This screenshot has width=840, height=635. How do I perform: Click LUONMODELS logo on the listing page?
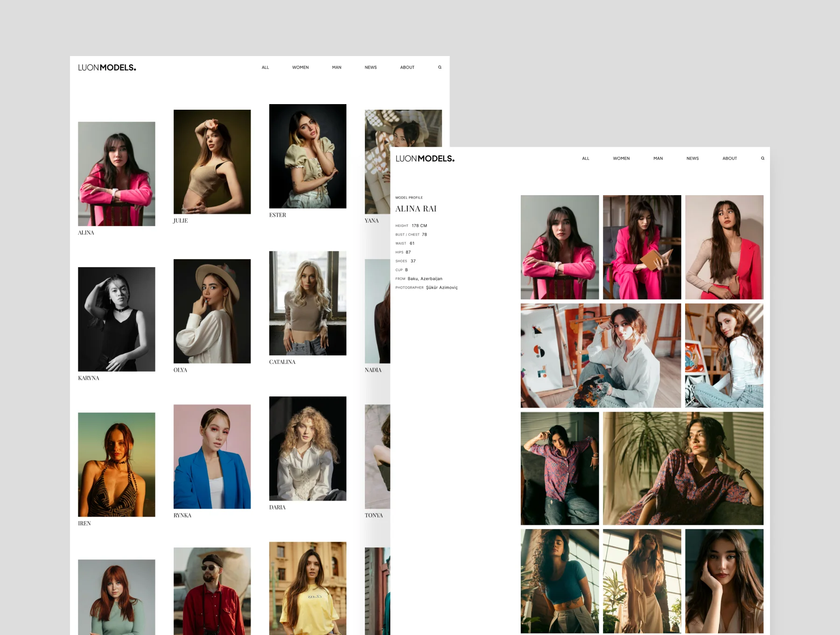coord(107,68)
